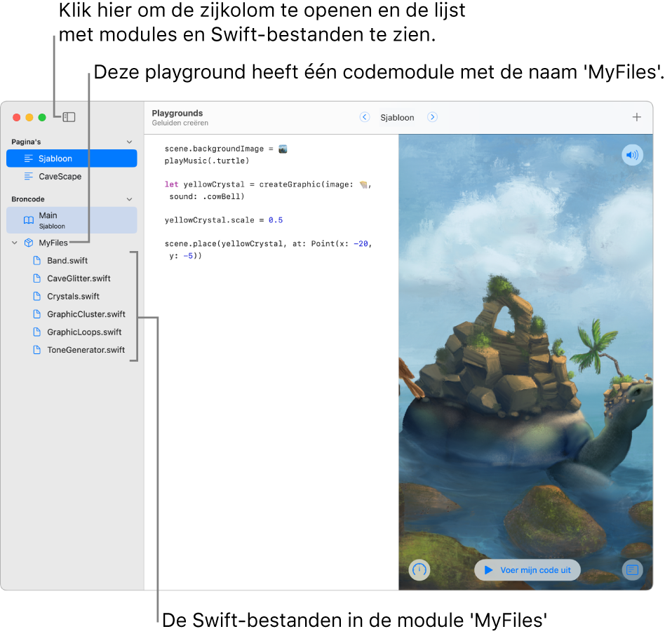
Task: Click the Pagina's section header
Action: pyautogui.click(x=26, y=142)
